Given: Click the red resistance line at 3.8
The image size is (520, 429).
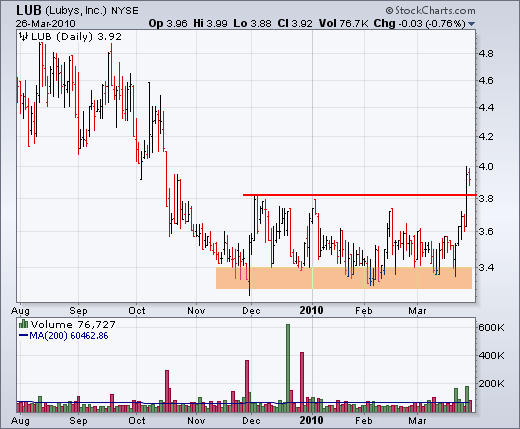Looking at the screenshot, I should point(360,195).
